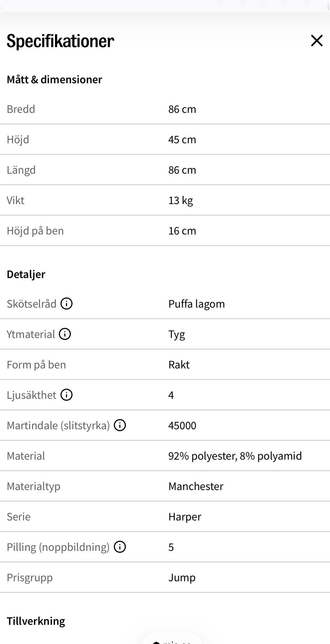Select the Höjd på ben label
This screenshot has width=330, height=644.
pos(35,231)
